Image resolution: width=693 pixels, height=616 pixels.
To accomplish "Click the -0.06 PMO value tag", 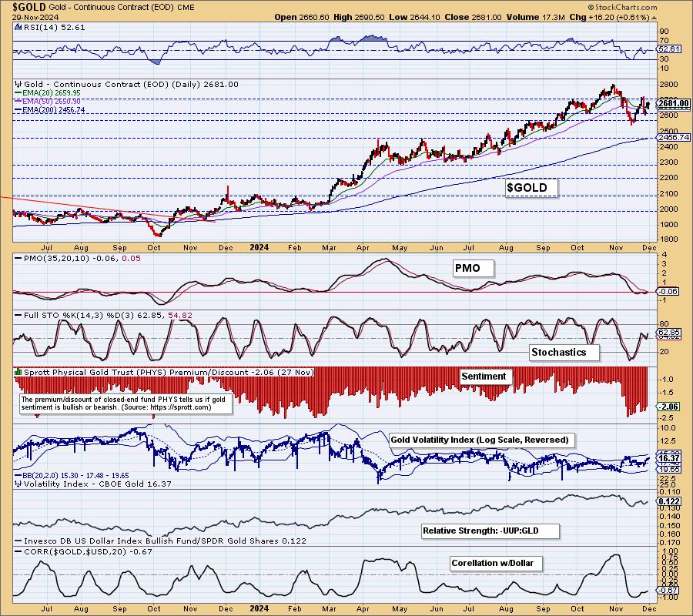I will [668, 291].
